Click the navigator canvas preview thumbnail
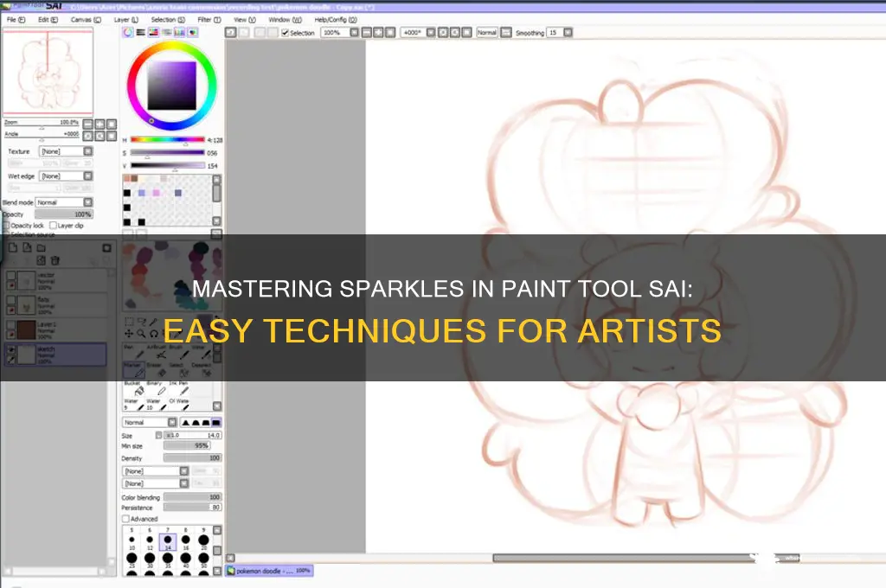The width and height of the screenshot is (886, 588). click(x=48, y=72)
